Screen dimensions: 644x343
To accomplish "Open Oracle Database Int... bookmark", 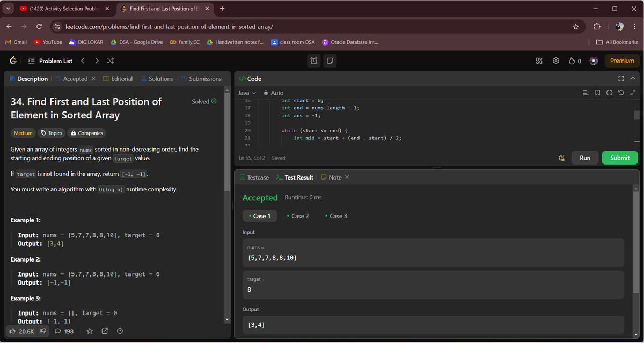I will coord(350,42).
